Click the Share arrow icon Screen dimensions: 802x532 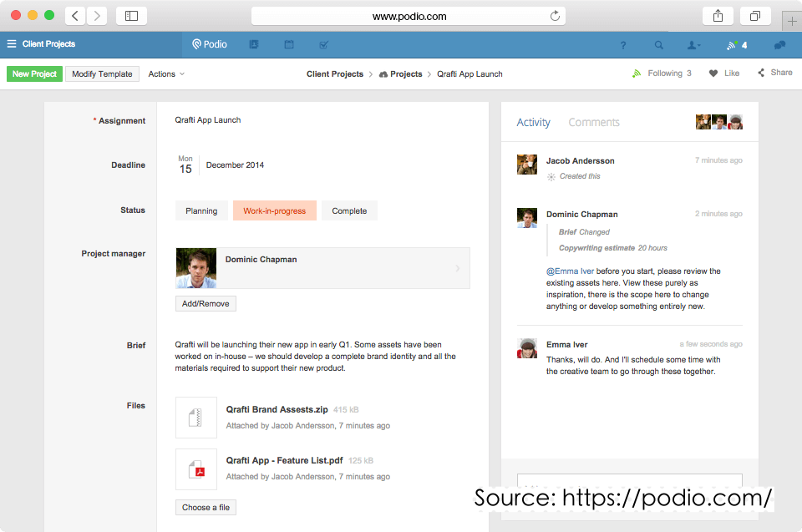(761, 73)
